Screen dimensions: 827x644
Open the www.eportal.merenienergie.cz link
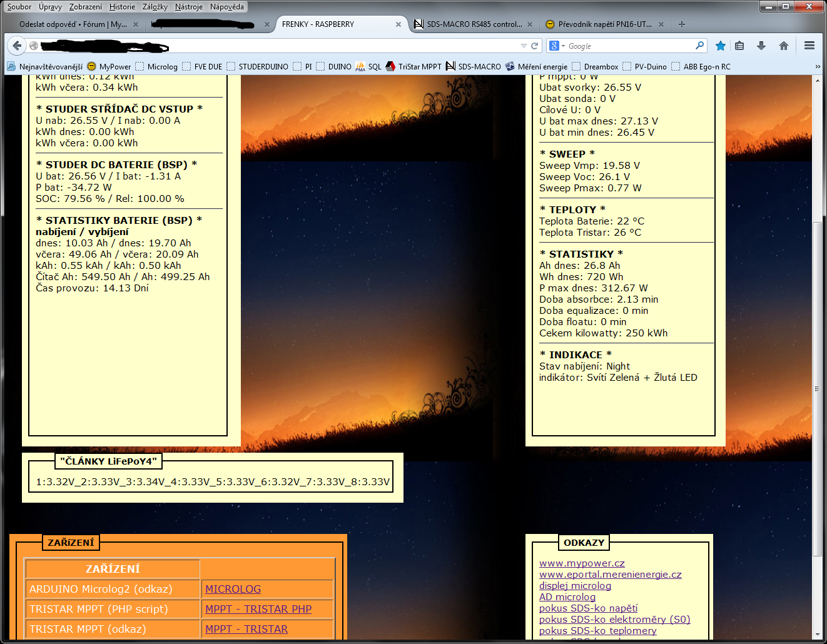[611, 575]
